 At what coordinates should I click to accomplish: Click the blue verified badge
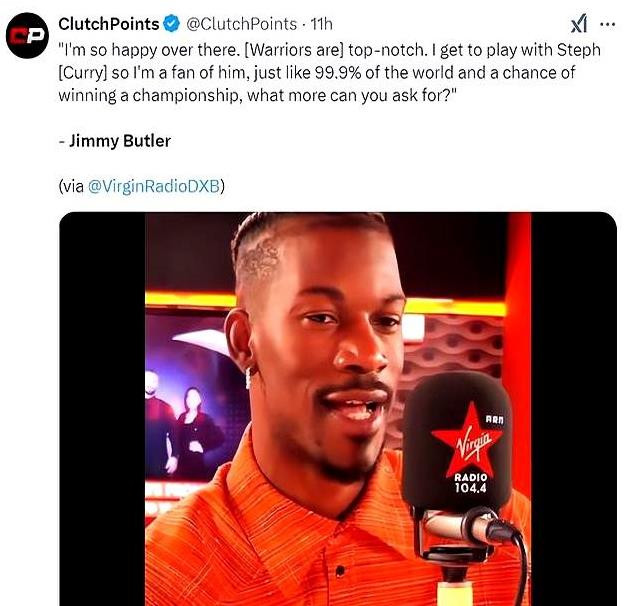click(172, 24)
